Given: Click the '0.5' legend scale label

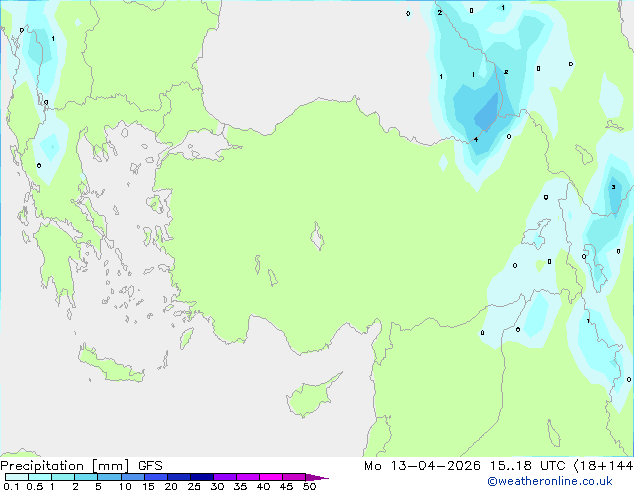Looking at the screenshot, I should (35, 486).
